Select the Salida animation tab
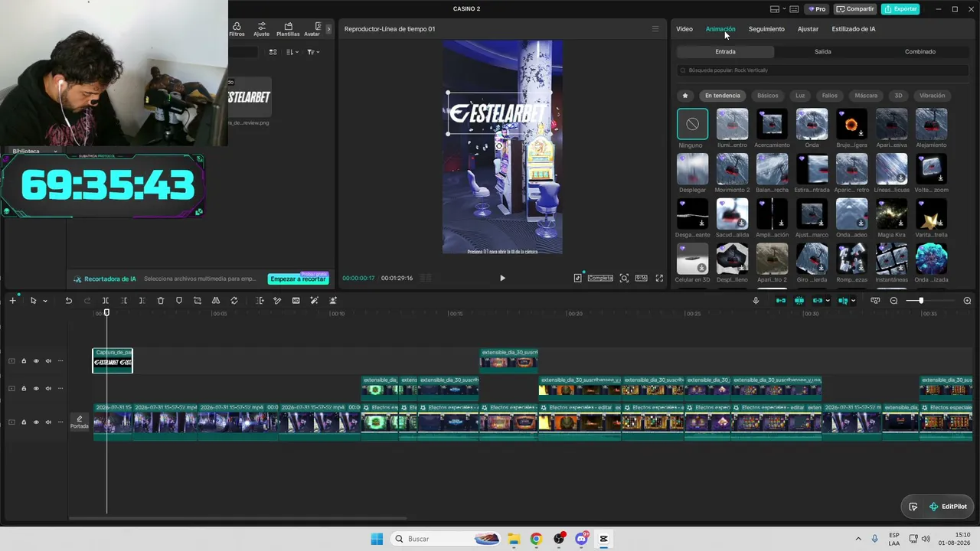This screenshot has width=980, height=551. pyautogui.click(x=823, y=51)
